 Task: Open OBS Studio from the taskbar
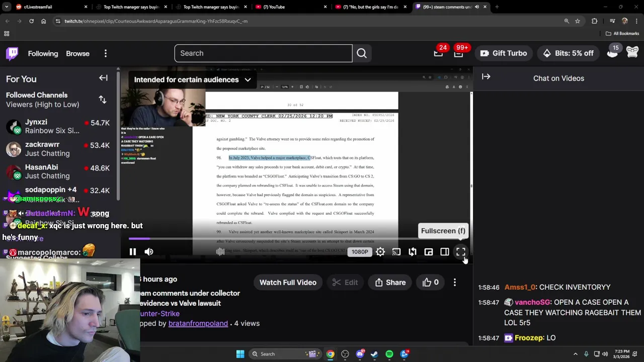pyautogui.click(x=345, y=354)
